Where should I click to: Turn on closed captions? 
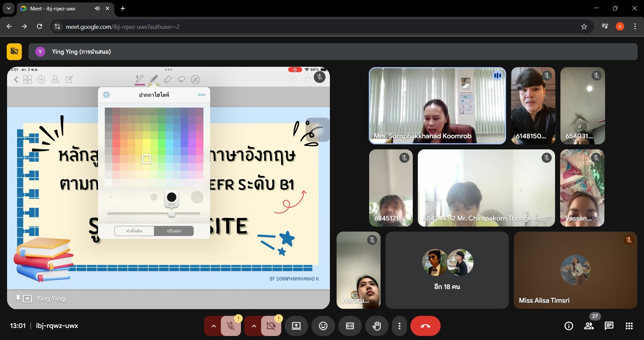point(350,326)
